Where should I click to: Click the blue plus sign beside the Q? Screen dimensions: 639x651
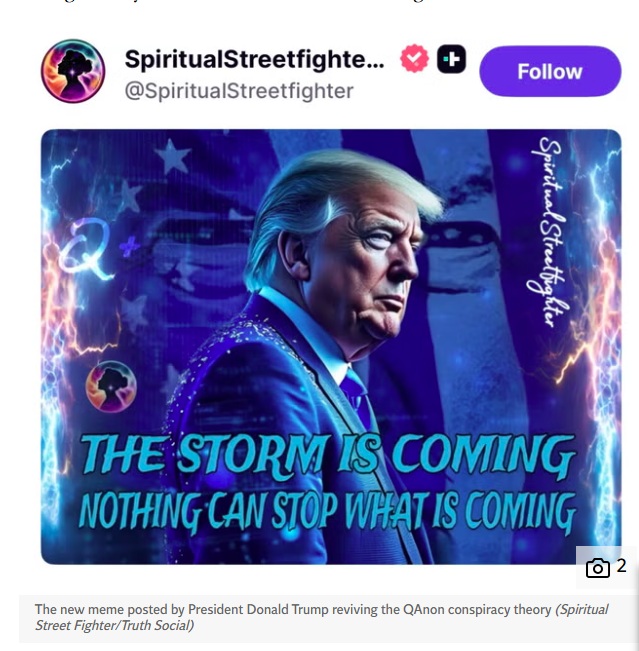[130, 246]
